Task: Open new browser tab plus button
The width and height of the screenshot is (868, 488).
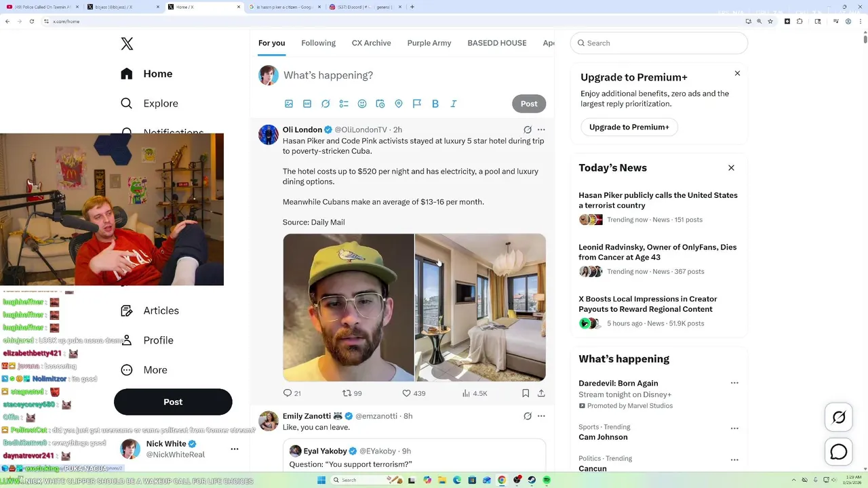Action: [x=412, y=7]
